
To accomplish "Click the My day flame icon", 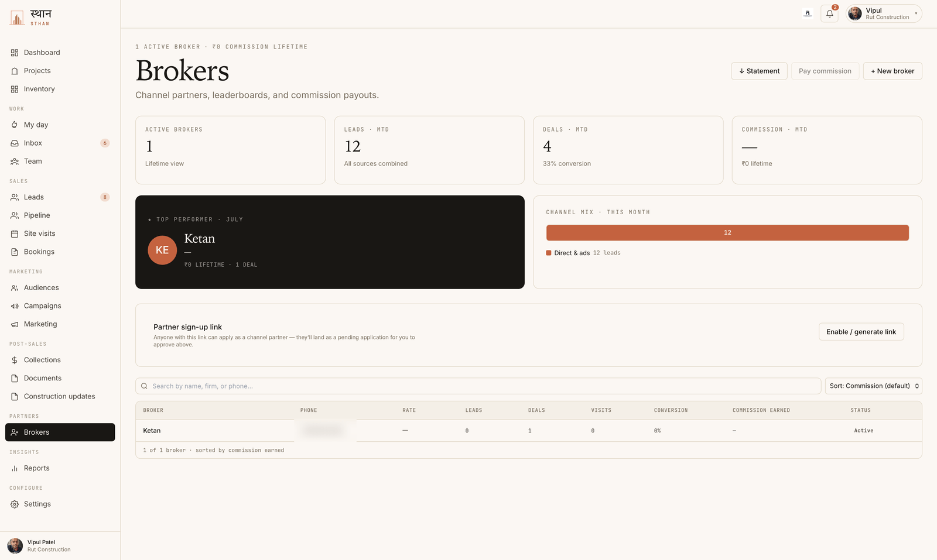I will coord(15,125).
